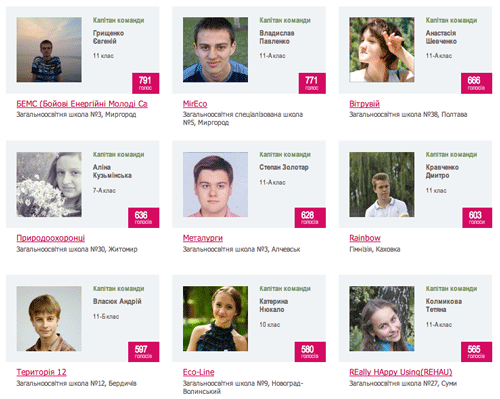The image size is (500, 399).
Task: Click the 628 votes badge
Action: [310, 218]
